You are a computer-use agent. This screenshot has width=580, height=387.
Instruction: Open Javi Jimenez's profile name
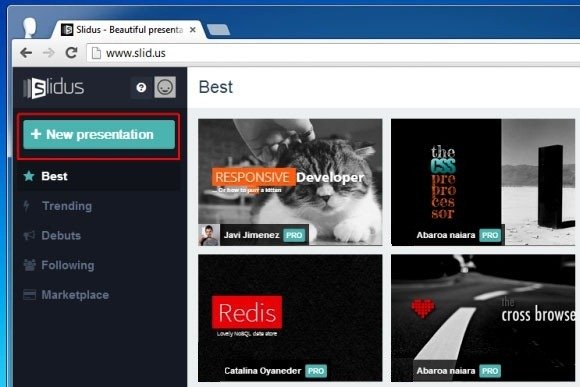[x=252, y=235]
